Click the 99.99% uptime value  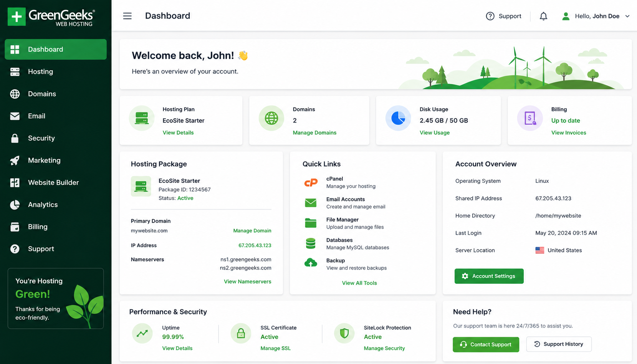coord(173,337)
